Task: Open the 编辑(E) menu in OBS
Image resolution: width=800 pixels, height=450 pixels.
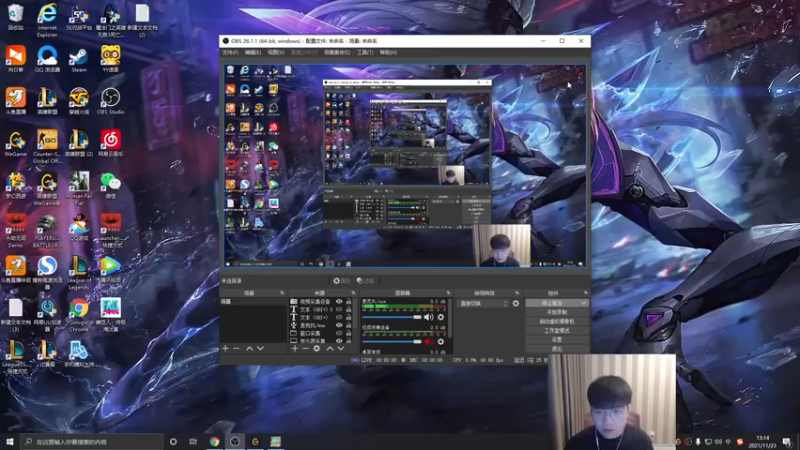Action: click(253, 53)
